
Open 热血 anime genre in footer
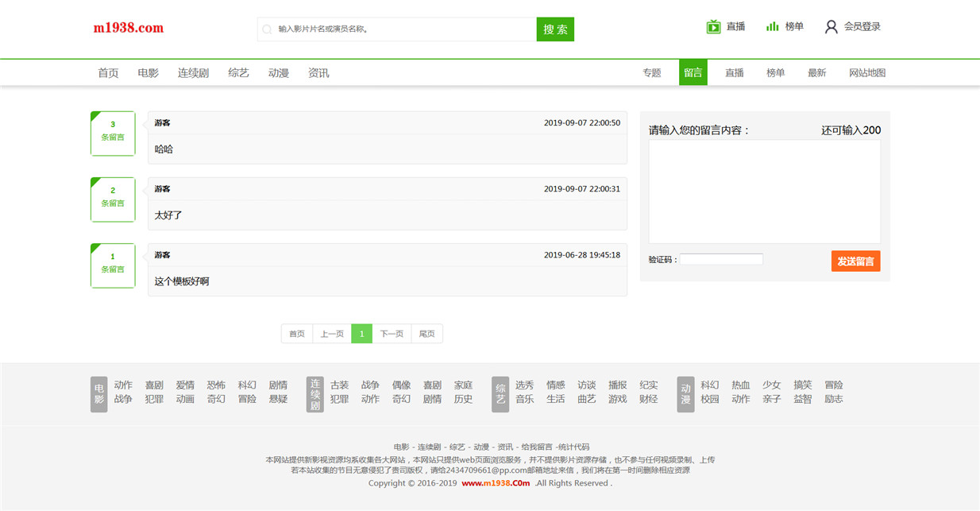[x=740, y=385]
